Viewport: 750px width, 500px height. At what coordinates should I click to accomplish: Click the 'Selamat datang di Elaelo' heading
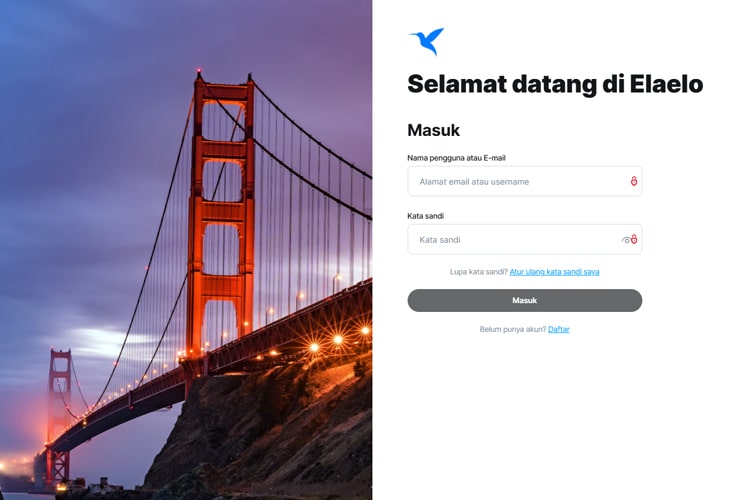coord(555,84)
